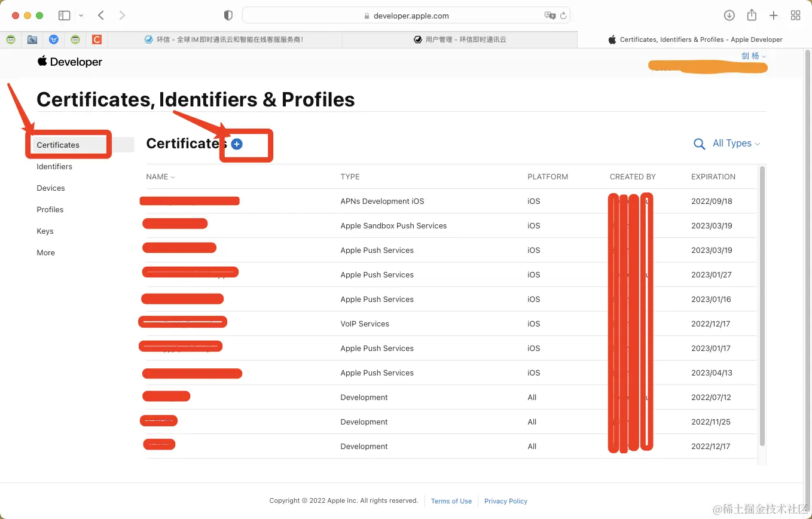
Task: Select More in the sidebar
Action: pyautogui.click(x=45, y=252)
